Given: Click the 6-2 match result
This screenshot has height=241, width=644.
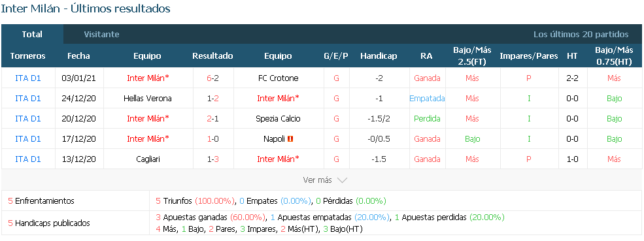Looking at the screenshot, I should [212, 78].
